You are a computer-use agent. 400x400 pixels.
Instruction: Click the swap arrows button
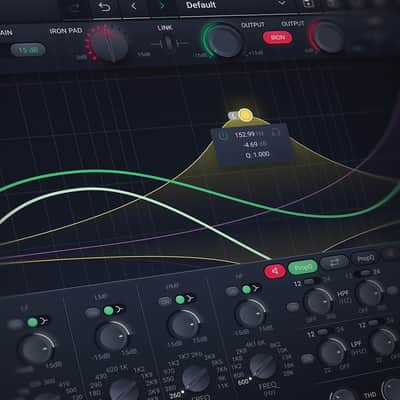click(334, 262)
